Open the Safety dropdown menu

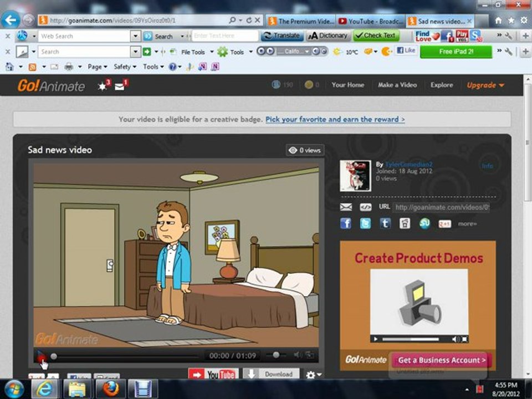tap(125, 67)
